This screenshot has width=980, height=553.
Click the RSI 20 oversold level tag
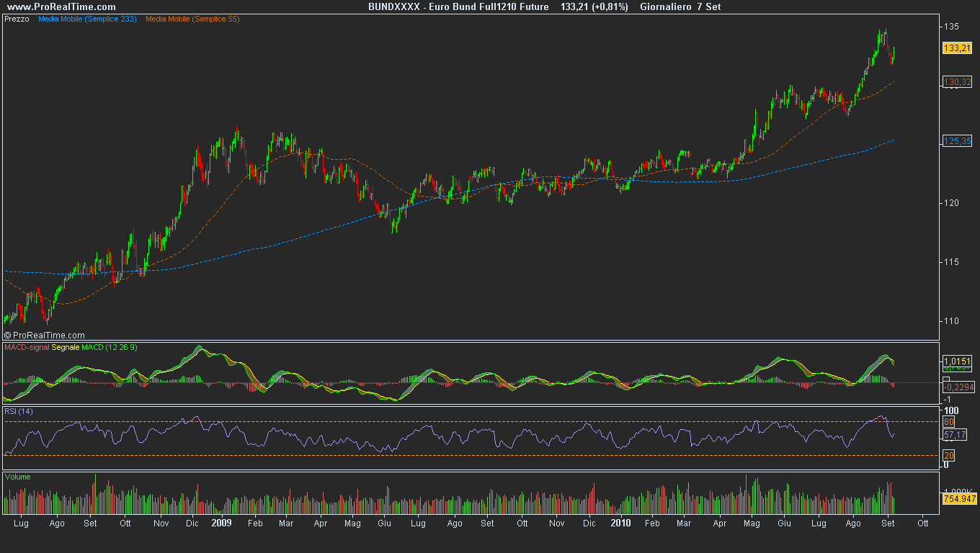(949, 456)
